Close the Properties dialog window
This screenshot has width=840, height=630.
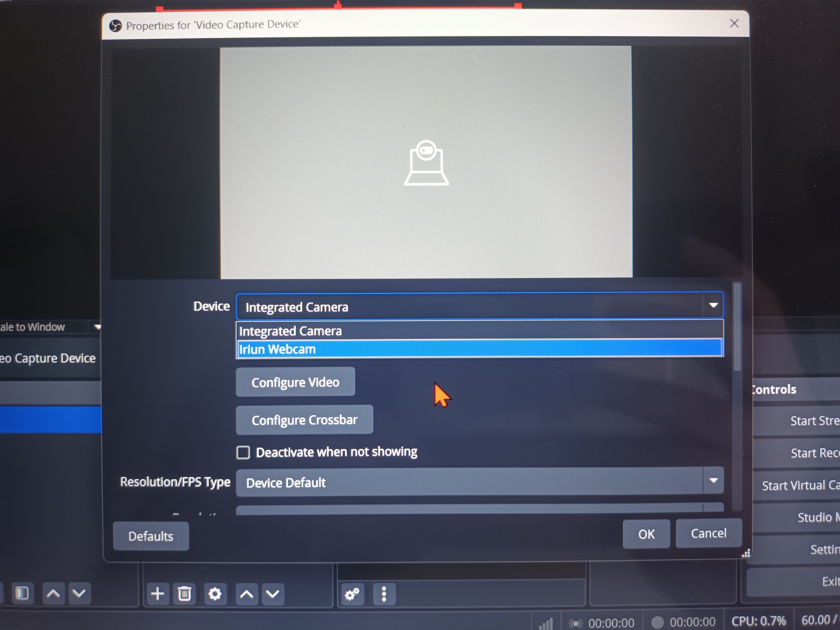[734, 23]
